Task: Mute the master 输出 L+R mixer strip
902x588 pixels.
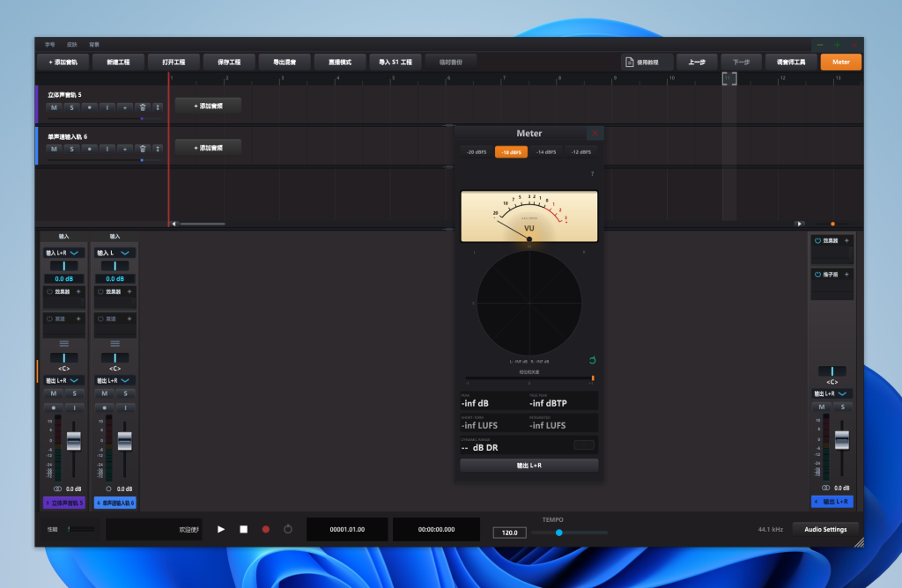Action: pos(822,407)
